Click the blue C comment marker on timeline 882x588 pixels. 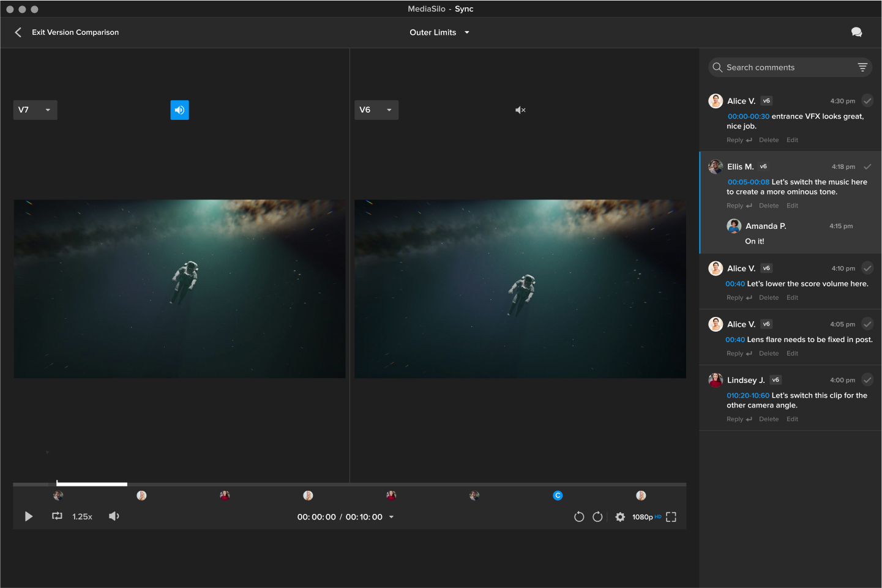(x=558, y=495)
